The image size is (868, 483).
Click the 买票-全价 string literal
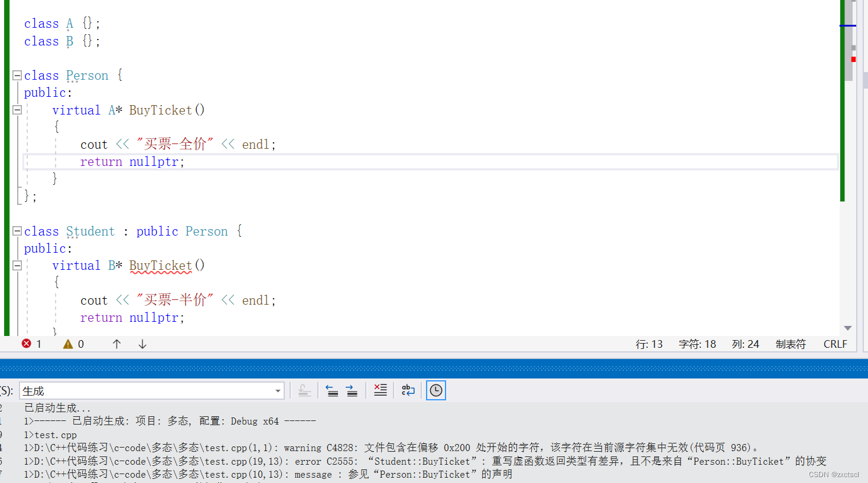tap(175, 144)
